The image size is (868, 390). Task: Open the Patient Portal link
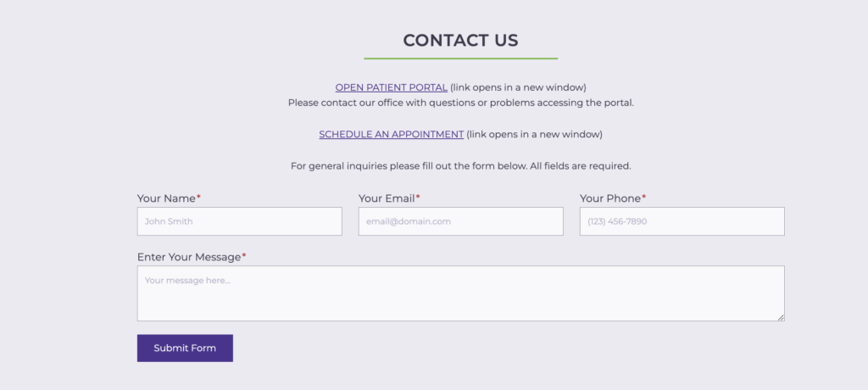[391, 87]
